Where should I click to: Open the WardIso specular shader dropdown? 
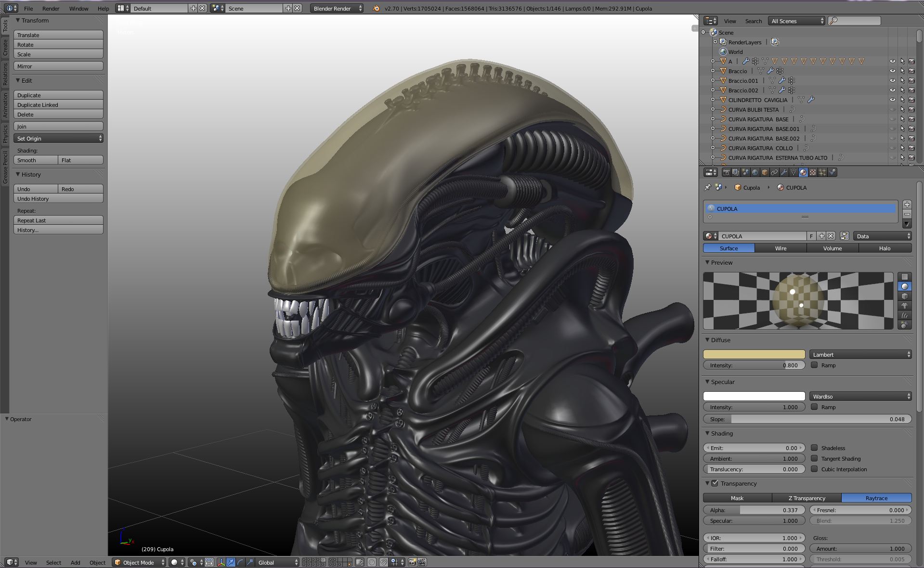pyautogui.click(x=860, y=396)
